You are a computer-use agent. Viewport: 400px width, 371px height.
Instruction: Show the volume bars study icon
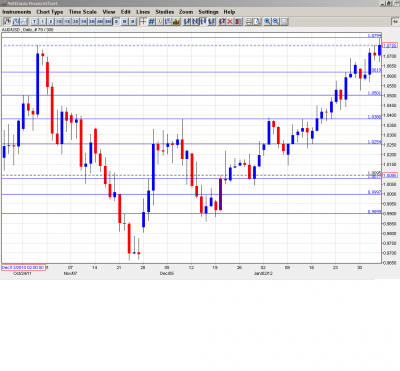[176, 22]
